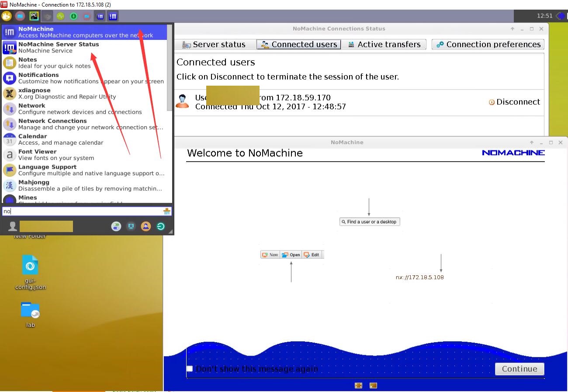This screenshot has width=568, height=392.
Task: Open Connection preferences
Action: (488, 45)
